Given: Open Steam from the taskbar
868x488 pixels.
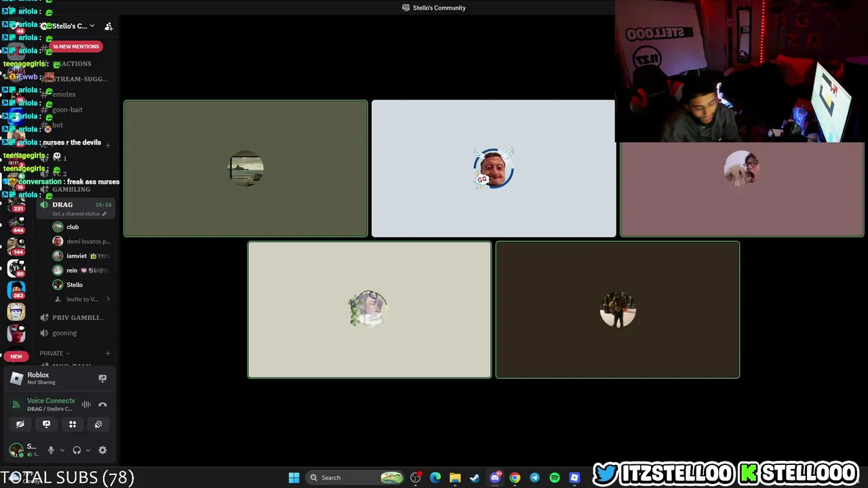Looking at the screenshot, I should [x=475, y=478].
